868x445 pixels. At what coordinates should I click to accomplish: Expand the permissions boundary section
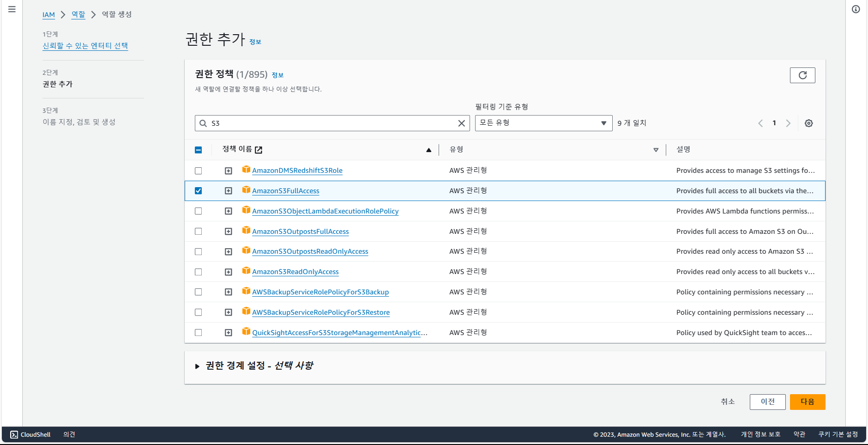tap(198, 366)
